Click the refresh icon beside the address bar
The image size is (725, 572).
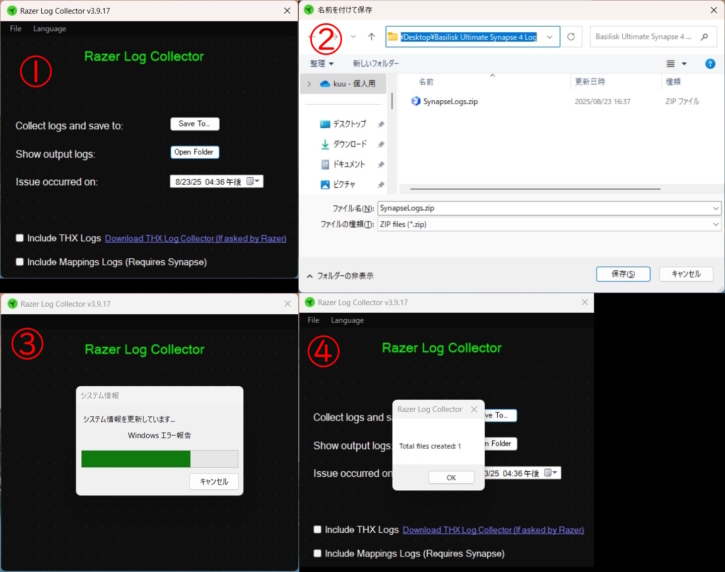point(572,37)
